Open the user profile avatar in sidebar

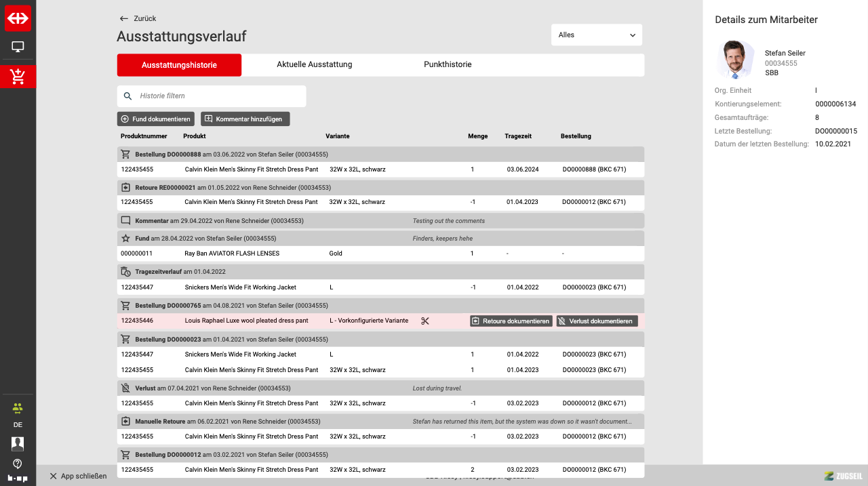[18, 443]
